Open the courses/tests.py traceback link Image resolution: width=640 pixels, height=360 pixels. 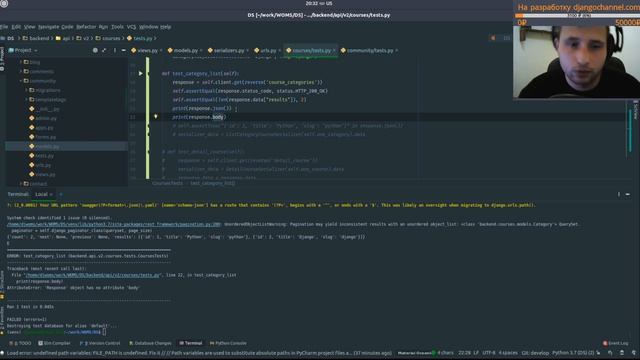pyautogui.click(x=93, y=276)
